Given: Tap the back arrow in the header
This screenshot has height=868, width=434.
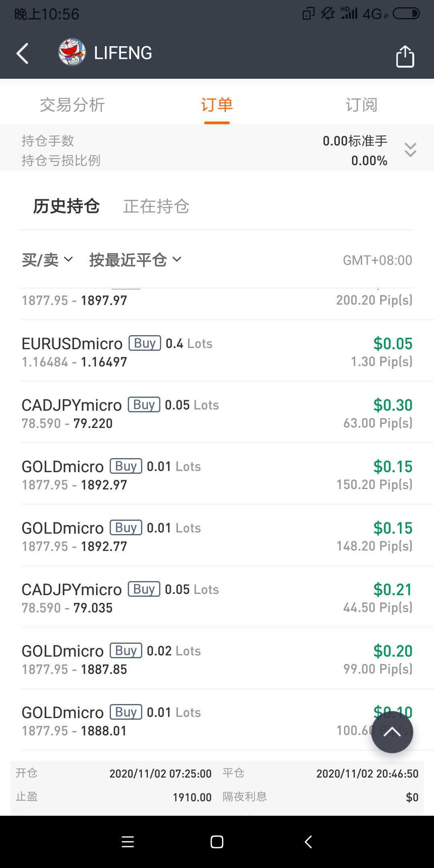Looking at the screenshot, I should coord(23,53).
